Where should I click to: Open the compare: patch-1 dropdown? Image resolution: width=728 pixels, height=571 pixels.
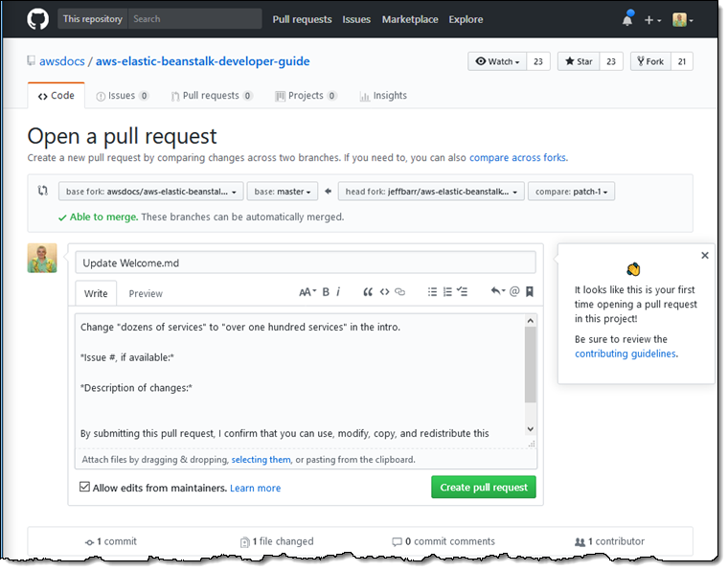(571, 192)
